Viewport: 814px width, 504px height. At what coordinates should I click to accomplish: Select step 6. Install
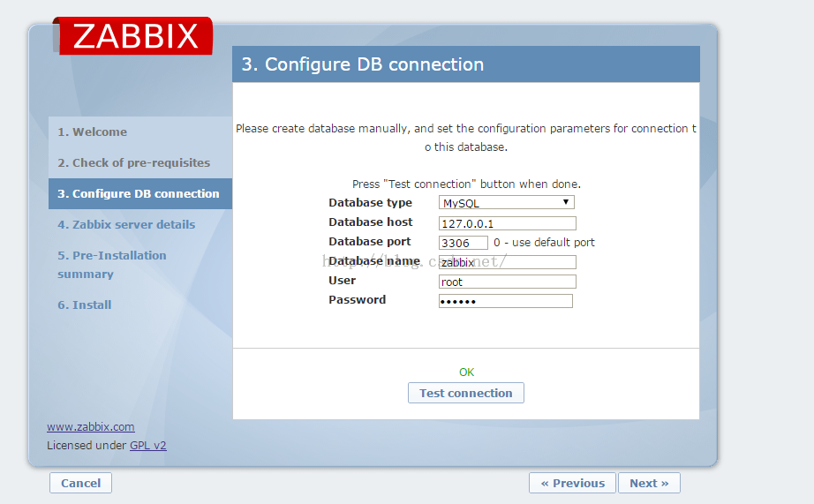[84, 305]
